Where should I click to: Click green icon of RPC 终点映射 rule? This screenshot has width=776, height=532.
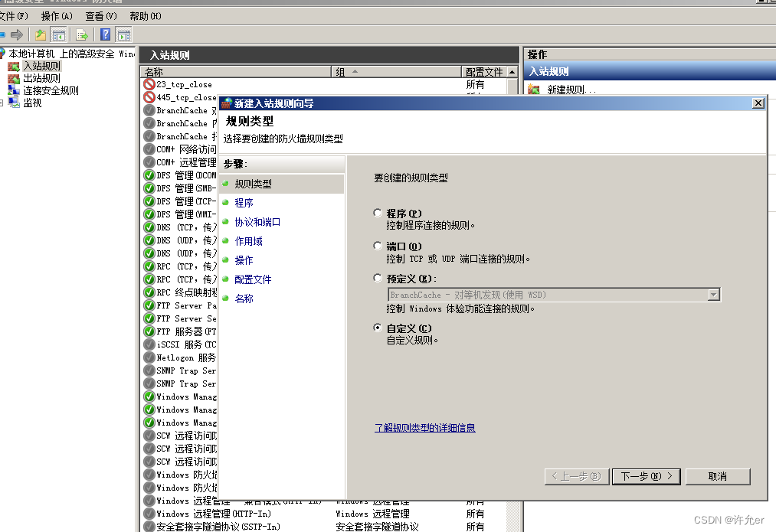(x=149, y=292)
